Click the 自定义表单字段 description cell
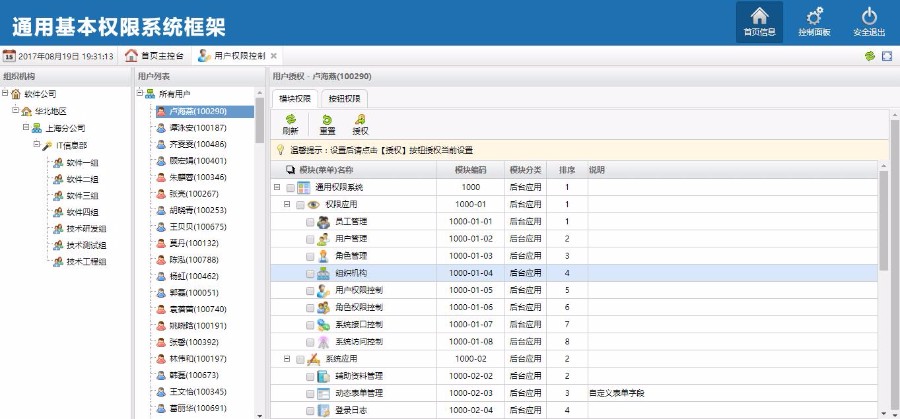Image resolution: width=900 pixels, height=419 pixels. click(x=732, y=394)
